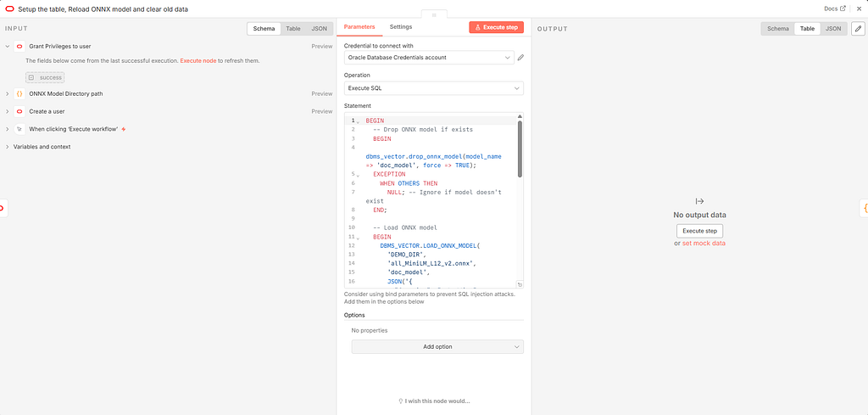Click the '-- Load ONNX model' comment line
Viewport: 868px width, 415px height.
(x=405, y=227)
